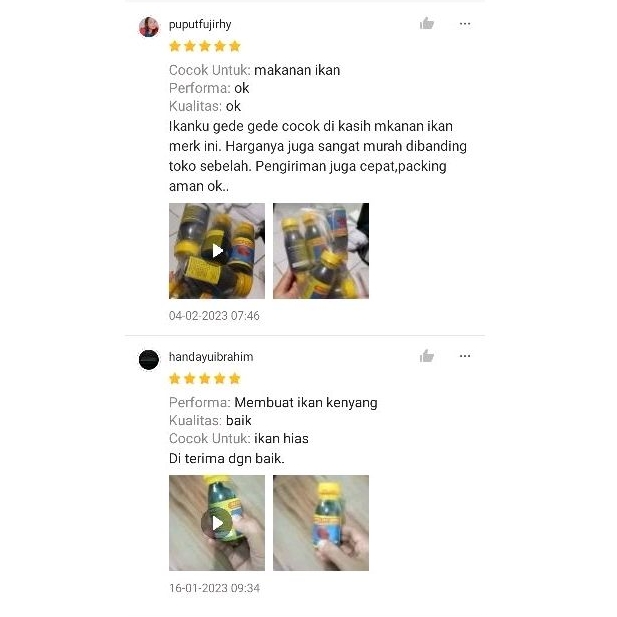The image size is (617, 617).
Task: Click the review text 'Di terima dgn baik.'
Action: pyautogui.click(x=227, y=458)
